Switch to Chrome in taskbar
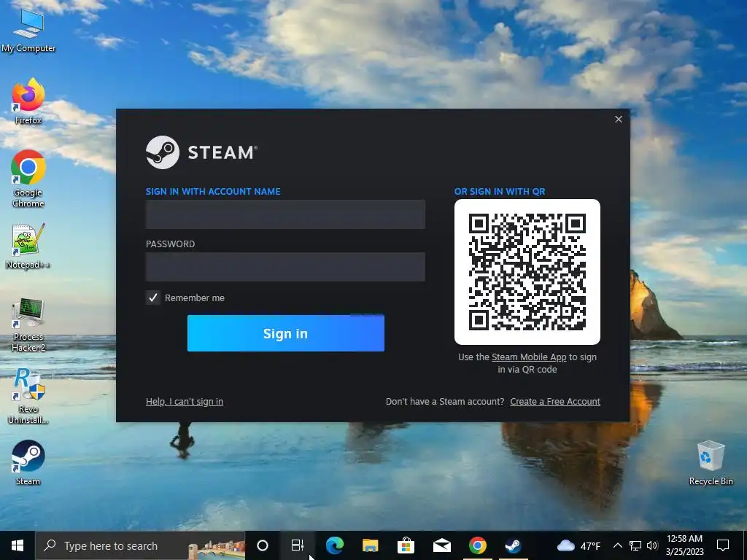Viewport: 747px width, 560px height. click(x=477, y=545)
